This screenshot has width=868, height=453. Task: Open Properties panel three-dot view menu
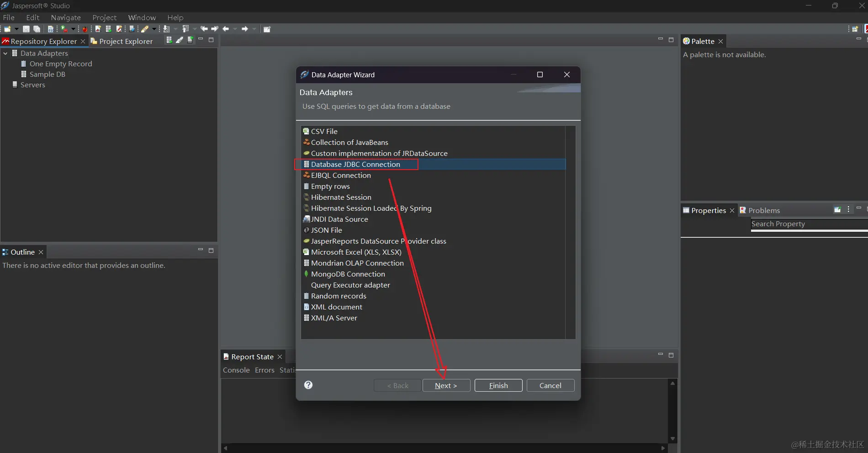tap(848, 209)
